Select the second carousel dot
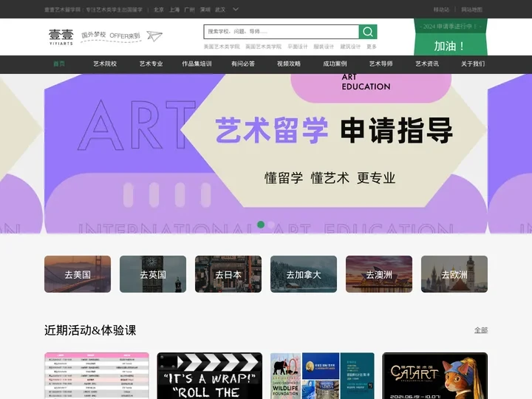532x399 pixels. (271, 225)
